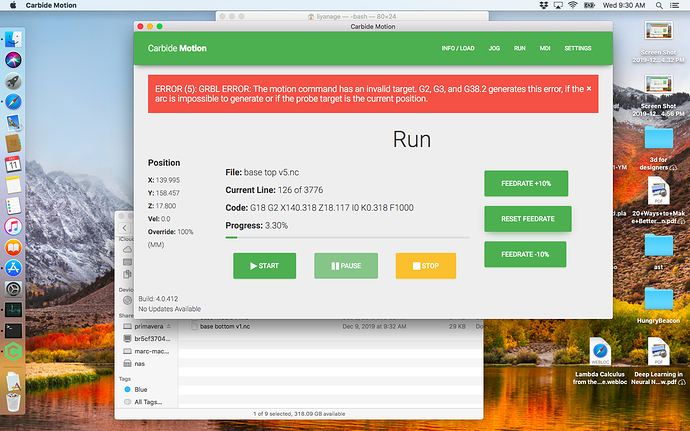Click the Build 4.0.412 text
Screen dimensions: 690x431
158,299
